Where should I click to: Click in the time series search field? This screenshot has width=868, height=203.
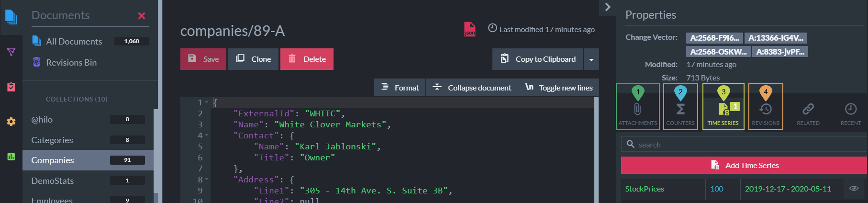click(x=744, y=145)
